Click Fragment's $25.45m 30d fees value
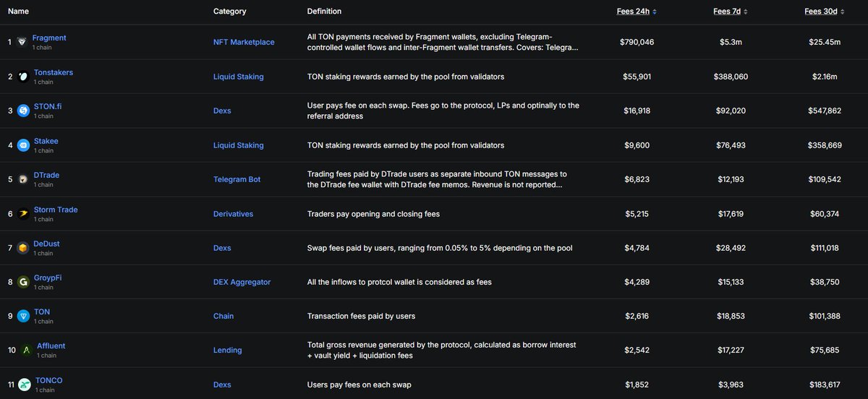This screenshot has width=868, height=399. pos(825,42)
